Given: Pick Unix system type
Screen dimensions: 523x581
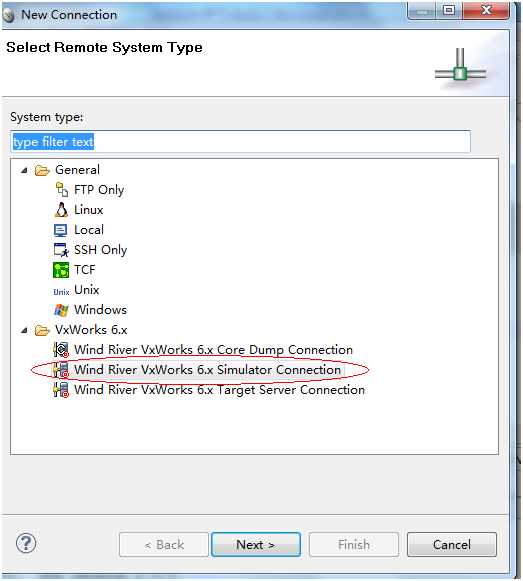Looking at the screenshot, I should [86, 290].
